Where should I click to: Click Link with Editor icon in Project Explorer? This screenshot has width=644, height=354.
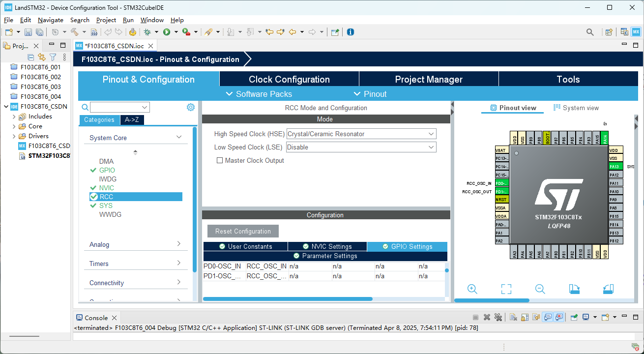pos(42,58)
